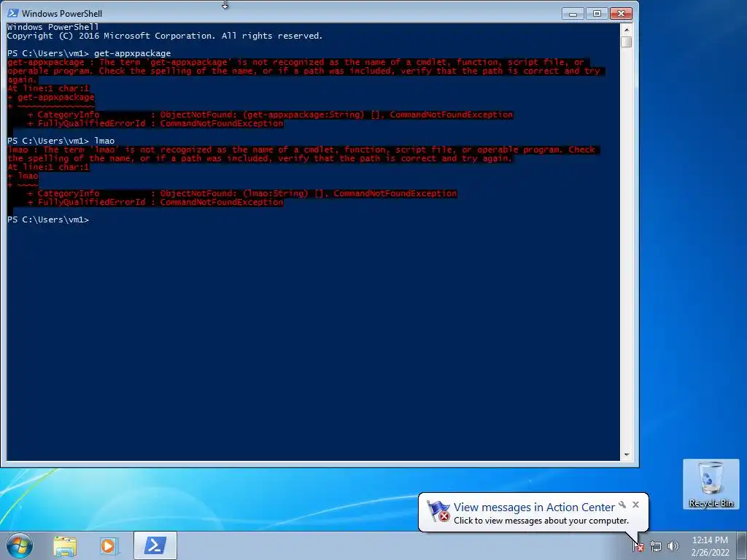The height and width of the screenshot is (560, 747).
Task: Click the PowerShell scrollbar up arrow
Action: point(627,29)
